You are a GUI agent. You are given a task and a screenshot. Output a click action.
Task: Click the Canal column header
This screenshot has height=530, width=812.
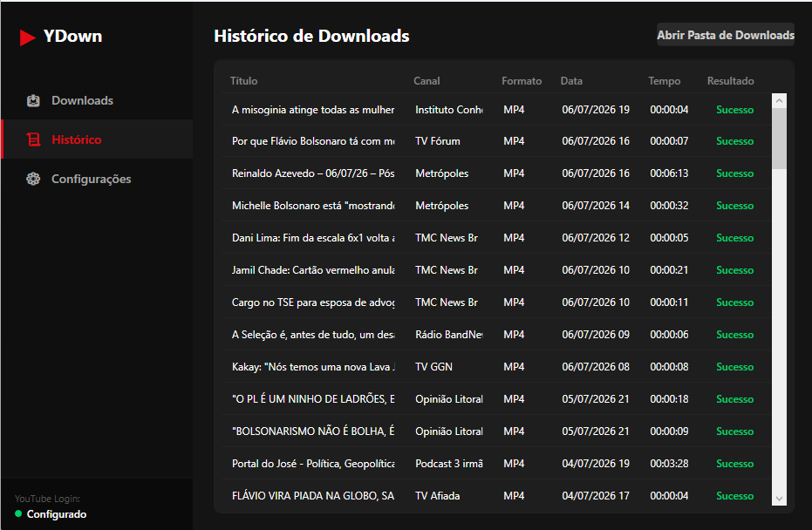click(426, 81)
